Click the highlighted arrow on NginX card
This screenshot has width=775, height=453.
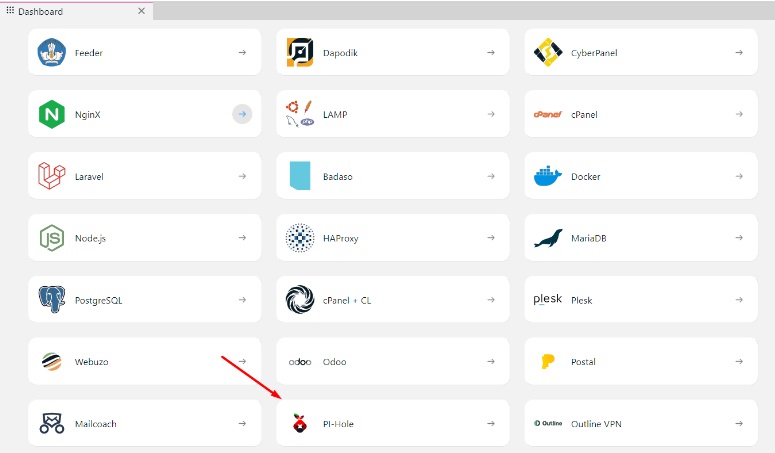pyautogui.click(x=242, y=114)
